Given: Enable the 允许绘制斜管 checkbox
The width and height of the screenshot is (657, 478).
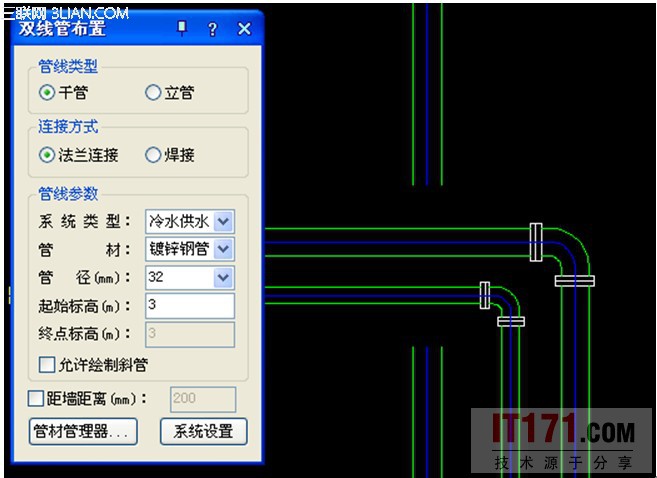Looking at the screenshot, I should coord(47,365).
